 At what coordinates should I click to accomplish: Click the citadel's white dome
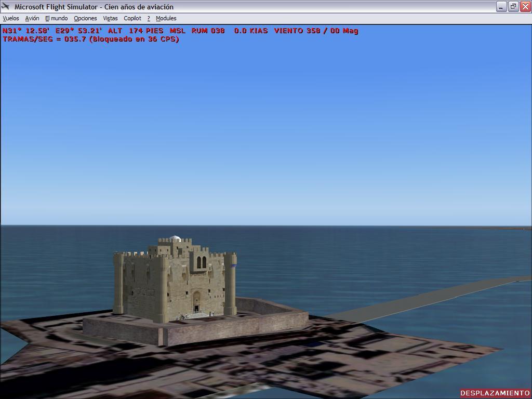click(x=175, y=238)
